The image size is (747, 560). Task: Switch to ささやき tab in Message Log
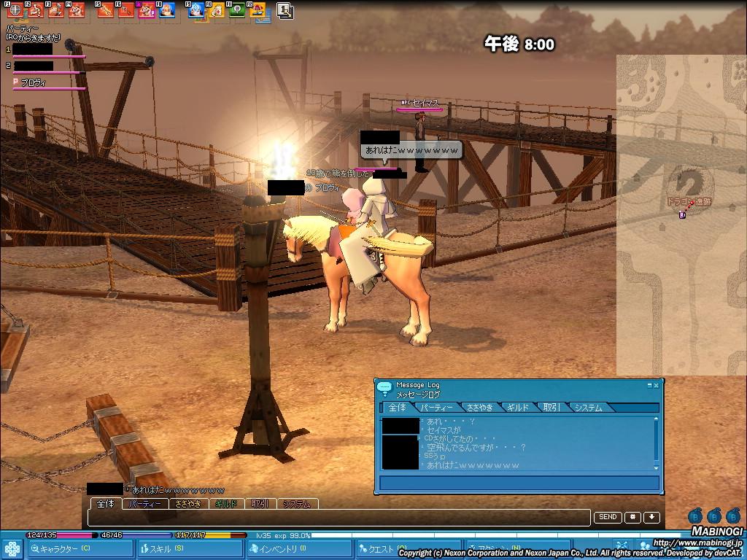tap(480, 408)
